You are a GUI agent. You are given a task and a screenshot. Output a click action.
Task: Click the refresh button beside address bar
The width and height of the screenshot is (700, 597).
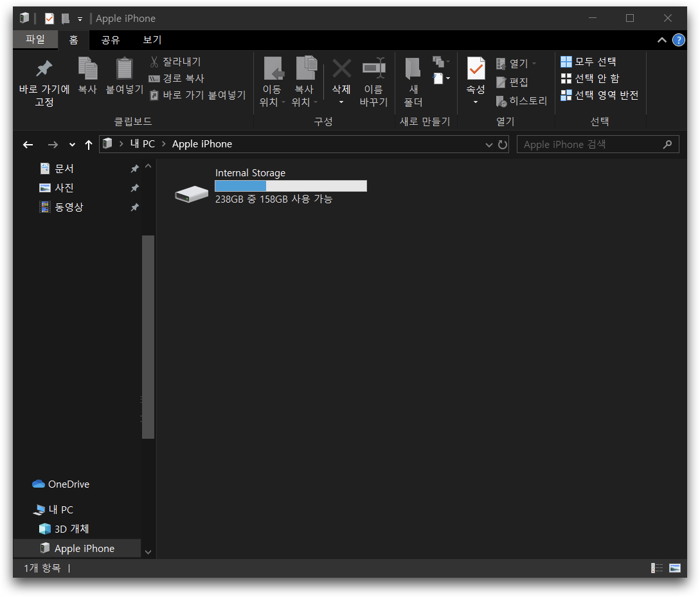coord(503,145)
